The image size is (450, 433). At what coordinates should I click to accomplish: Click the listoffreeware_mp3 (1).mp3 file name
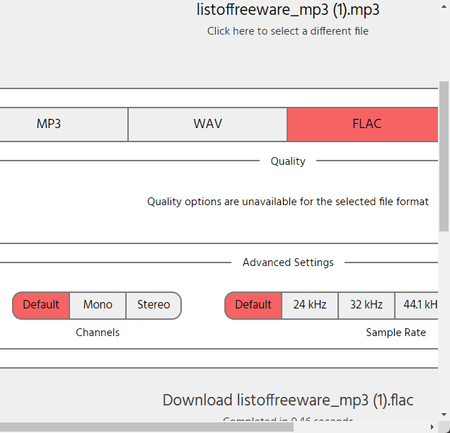288,9
